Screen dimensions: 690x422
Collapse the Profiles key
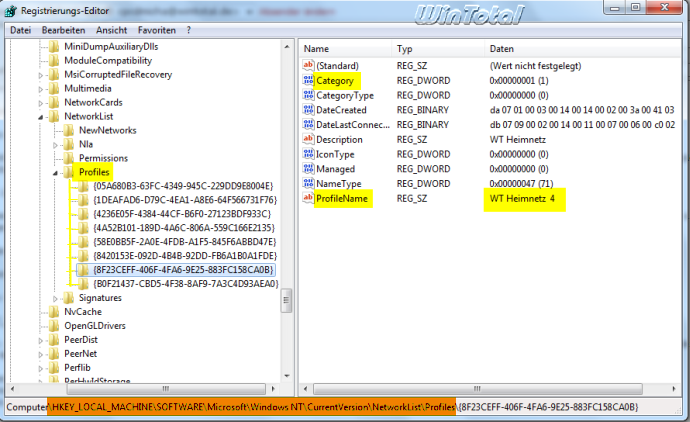[x=55, y=173]
